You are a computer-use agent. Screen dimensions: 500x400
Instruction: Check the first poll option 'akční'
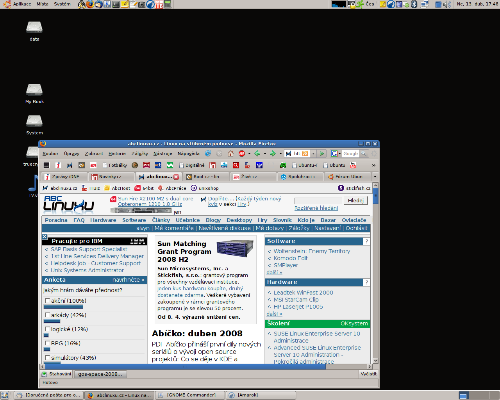(47, 301)
